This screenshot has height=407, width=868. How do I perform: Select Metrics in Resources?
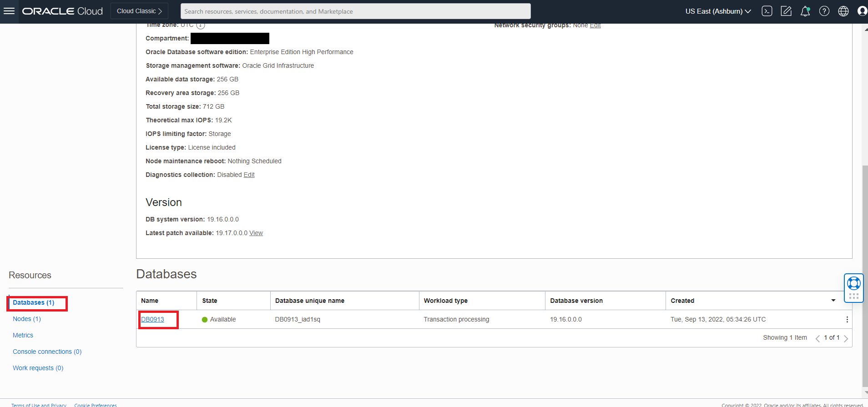tap(23, 335)
